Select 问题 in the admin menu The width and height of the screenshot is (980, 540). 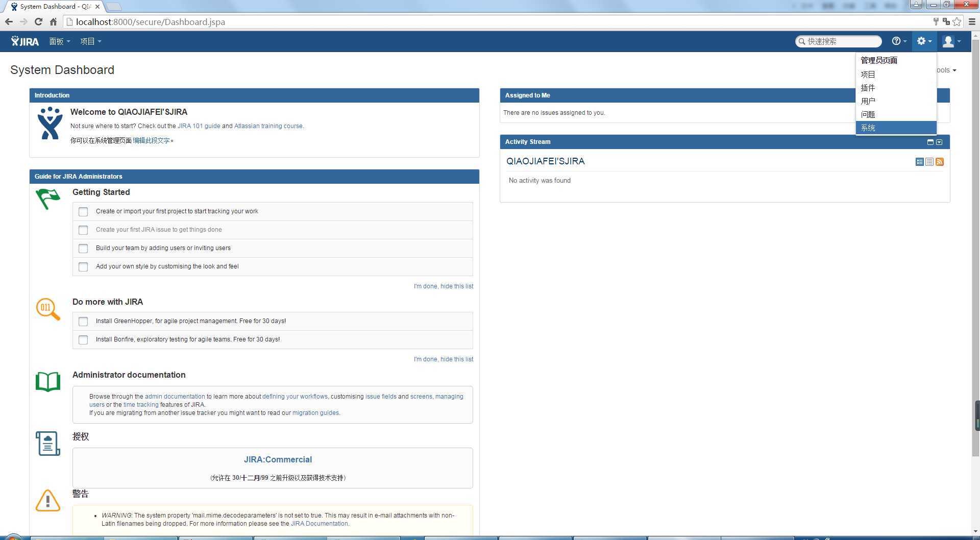(x=896, y=114)
